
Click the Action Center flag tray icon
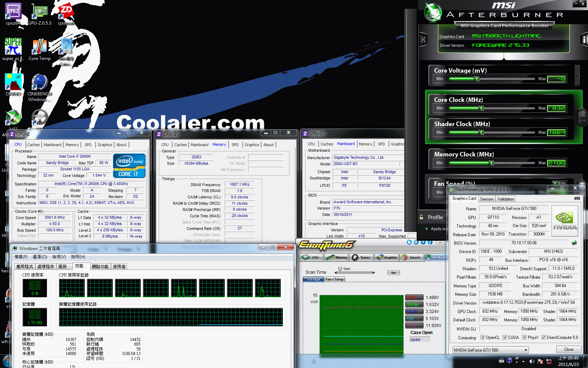pos(540,361)
